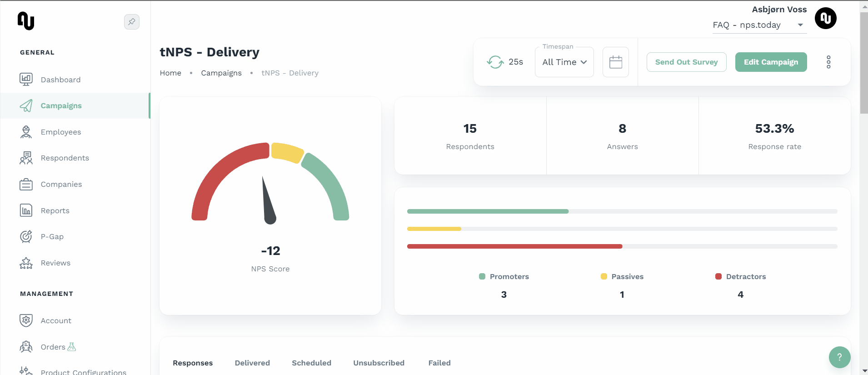Switch to the Delivered tab
This screenshot has width=868, height=375.
point(252,363)
